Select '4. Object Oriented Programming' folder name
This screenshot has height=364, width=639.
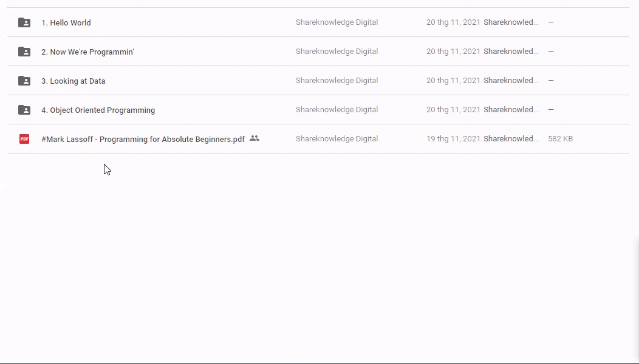tap(98, 110)
